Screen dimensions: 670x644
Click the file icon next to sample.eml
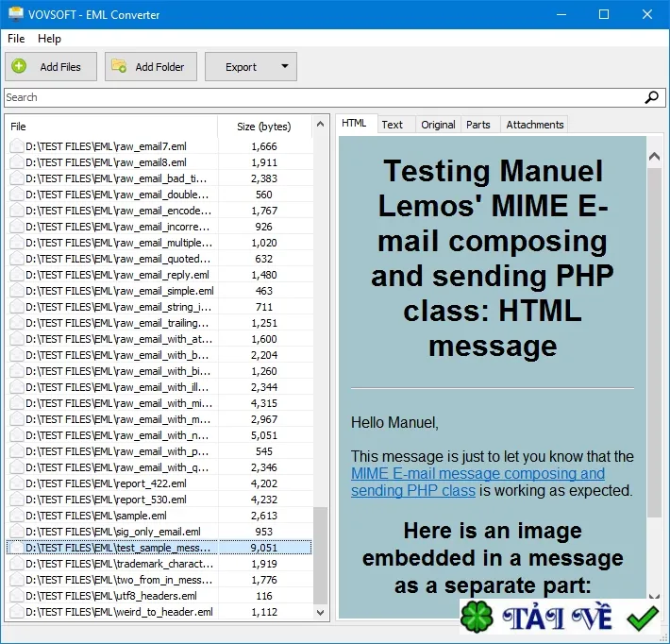tap(17, 516)
